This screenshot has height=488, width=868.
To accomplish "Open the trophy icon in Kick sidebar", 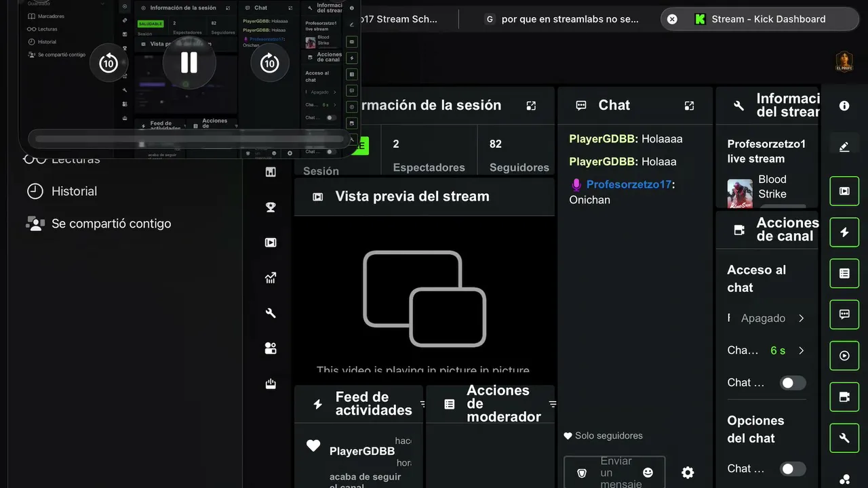I will tap(271, 207).
